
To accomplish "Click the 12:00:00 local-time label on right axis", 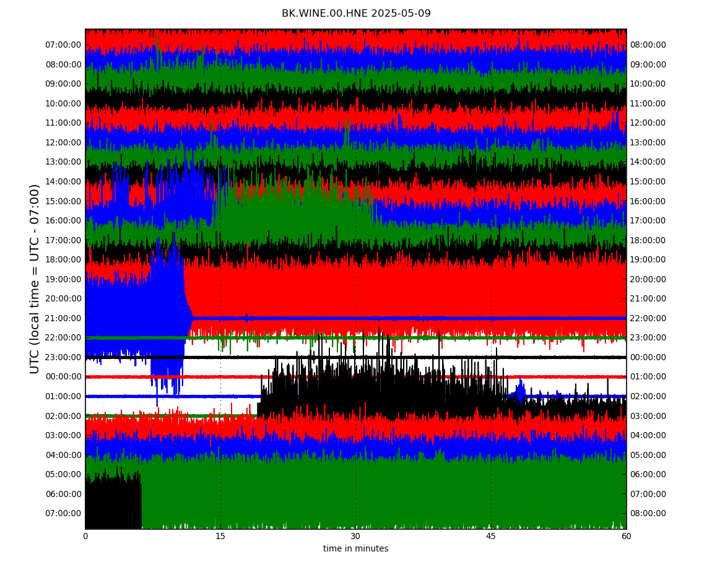I will pyautogui.click(x=648, y=123).
